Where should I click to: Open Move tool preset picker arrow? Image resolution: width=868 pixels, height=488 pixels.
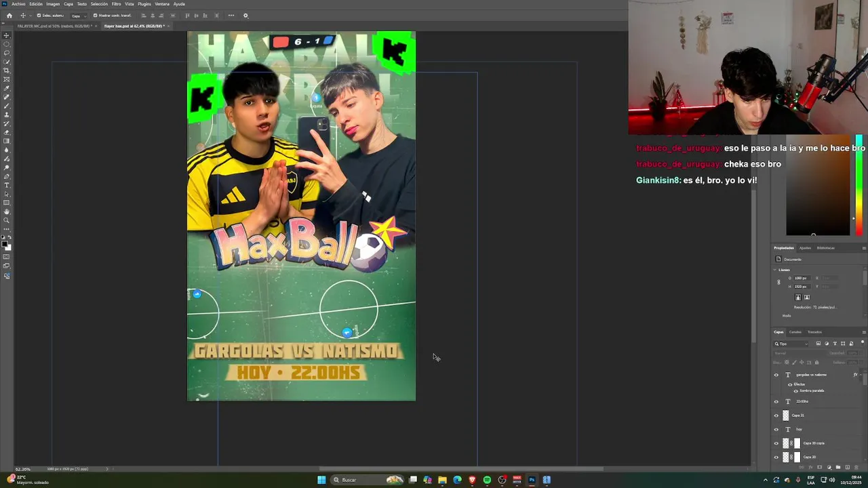click(x=31, y=16)
